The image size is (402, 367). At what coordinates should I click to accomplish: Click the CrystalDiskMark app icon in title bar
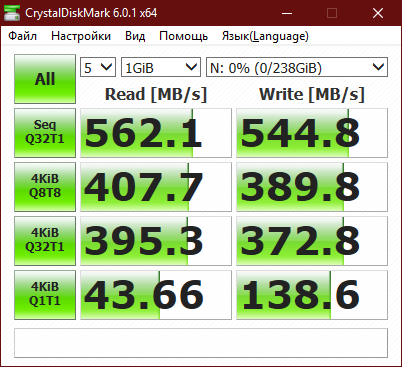tap(12, 13)
